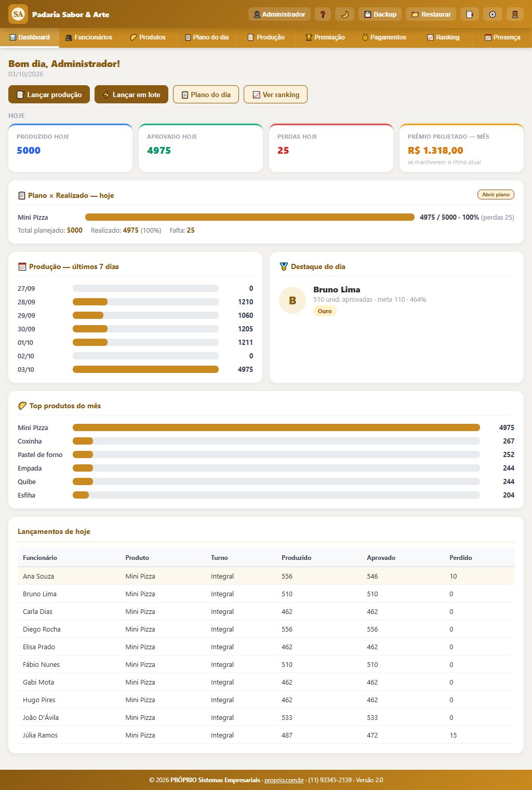Click the Funcionário column header

[40, 558]
